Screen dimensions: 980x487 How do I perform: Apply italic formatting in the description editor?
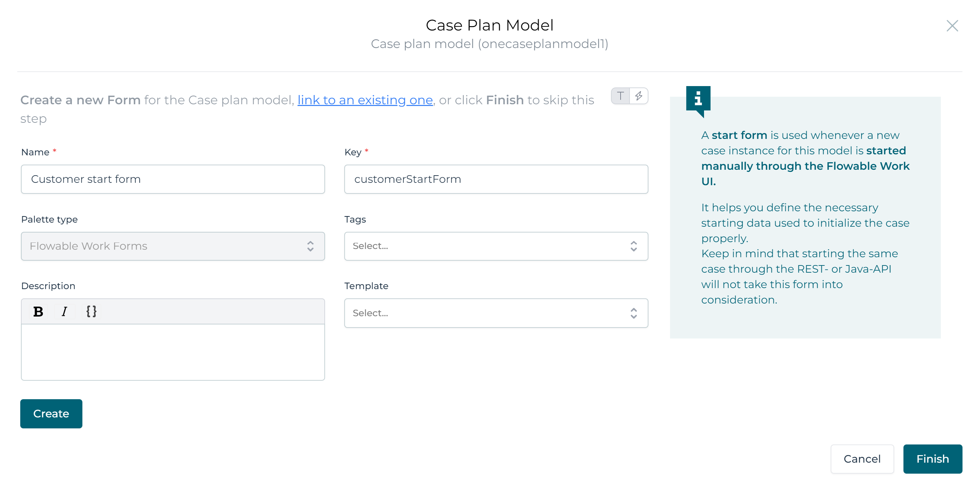tap(64, 311)
